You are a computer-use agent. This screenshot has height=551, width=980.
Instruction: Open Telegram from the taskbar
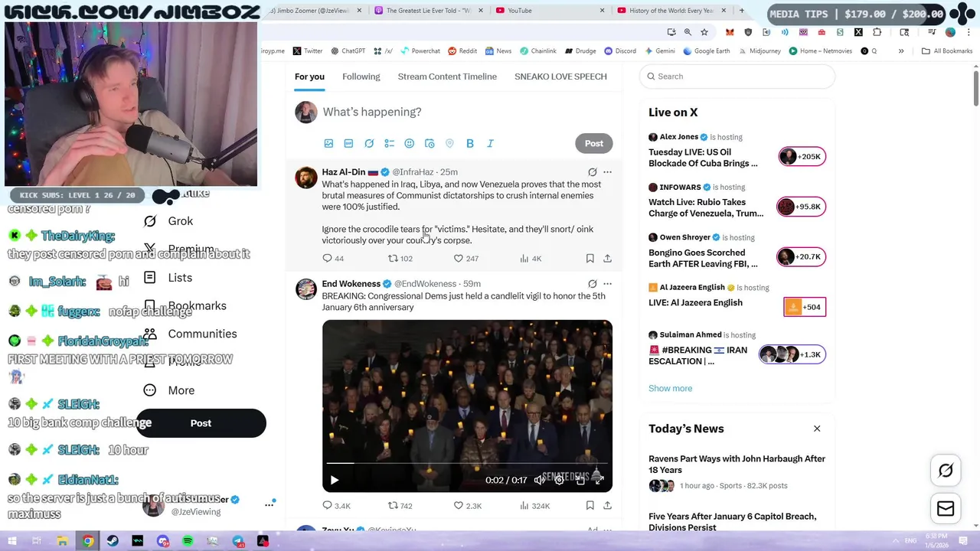tap(238, 541)
